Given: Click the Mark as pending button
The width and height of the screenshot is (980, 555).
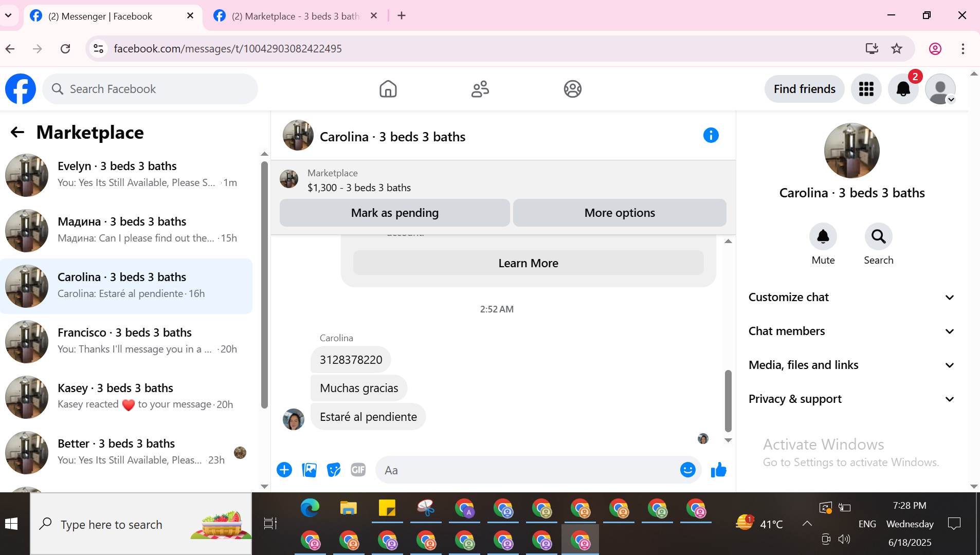Looking at the screenshot, I should point(395,213).
